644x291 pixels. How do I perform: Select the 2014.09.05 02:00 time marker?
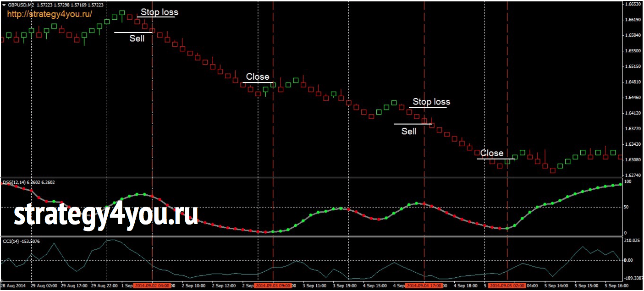[507, 286]
